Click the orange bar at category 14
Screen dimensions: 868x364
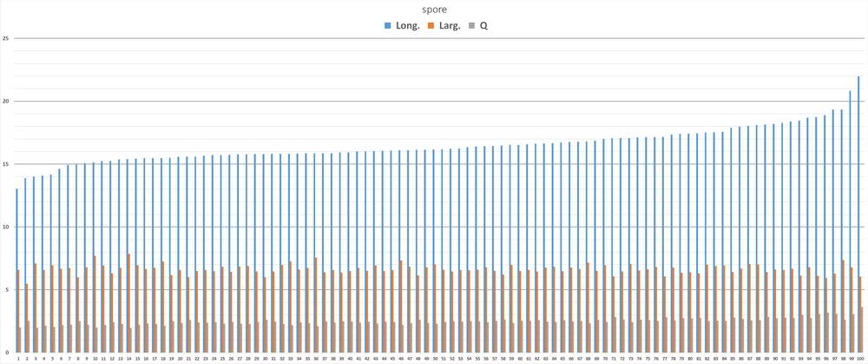(128, 302)
